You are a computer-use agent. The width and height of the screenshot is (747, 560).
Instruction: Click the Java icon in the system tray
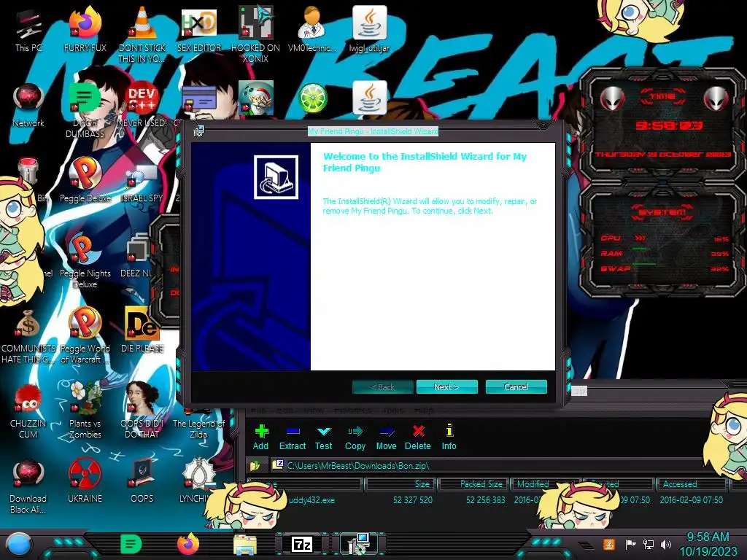608,544
